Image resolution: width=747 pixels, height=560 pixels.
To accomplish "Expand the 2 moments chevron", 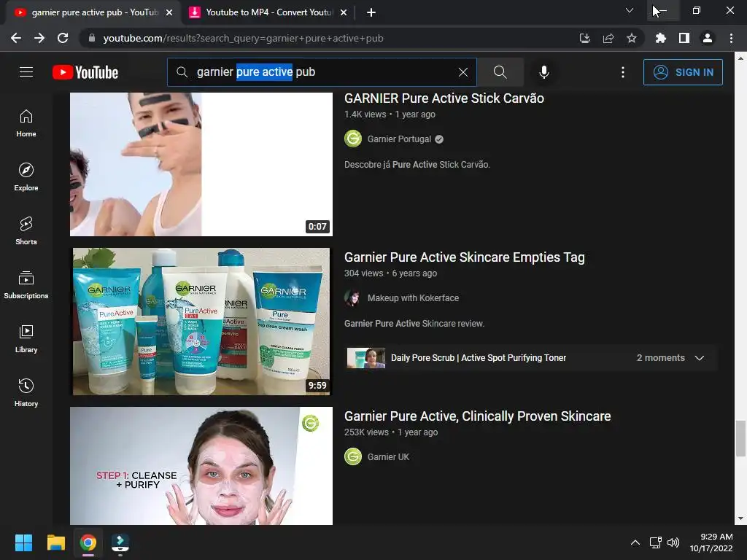I will coord(700,358).
